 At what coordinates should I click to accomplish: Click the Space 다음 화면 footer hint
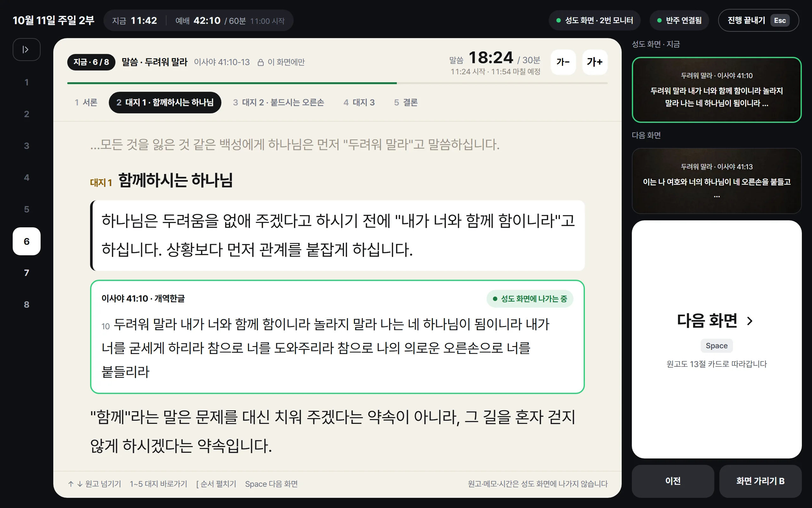tap(272, 484)
